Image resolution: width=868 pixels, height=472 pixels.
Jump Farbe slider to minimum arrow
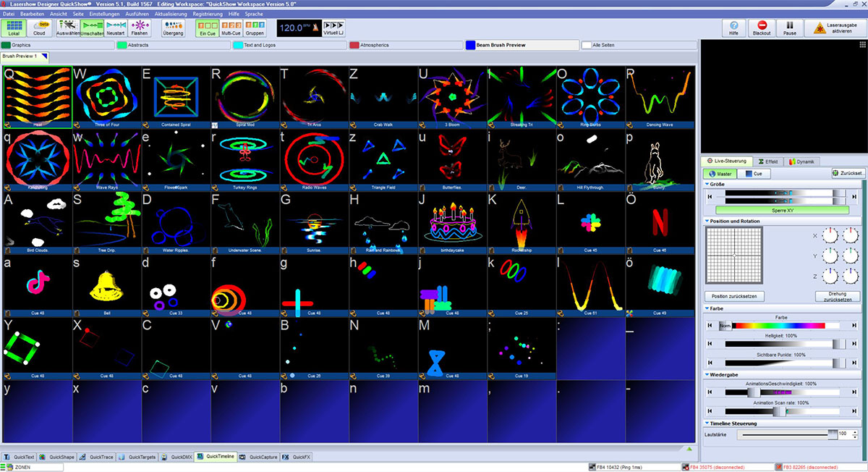pyautogui.click(x=710, y=326)
